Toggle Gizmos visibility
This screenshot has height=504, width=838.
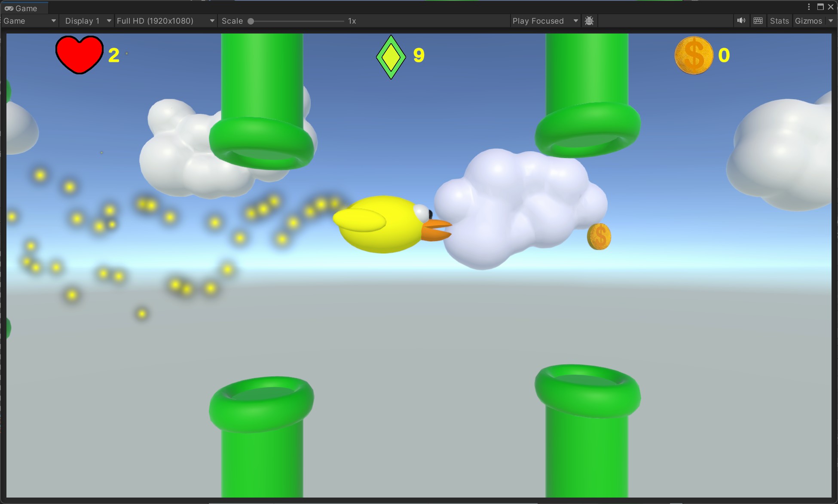tap(808, 21)
